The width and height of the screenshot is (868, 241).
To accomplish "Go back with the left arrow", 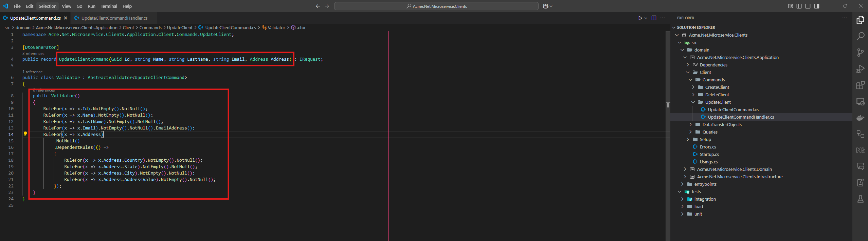I will [x=318, y=6].
